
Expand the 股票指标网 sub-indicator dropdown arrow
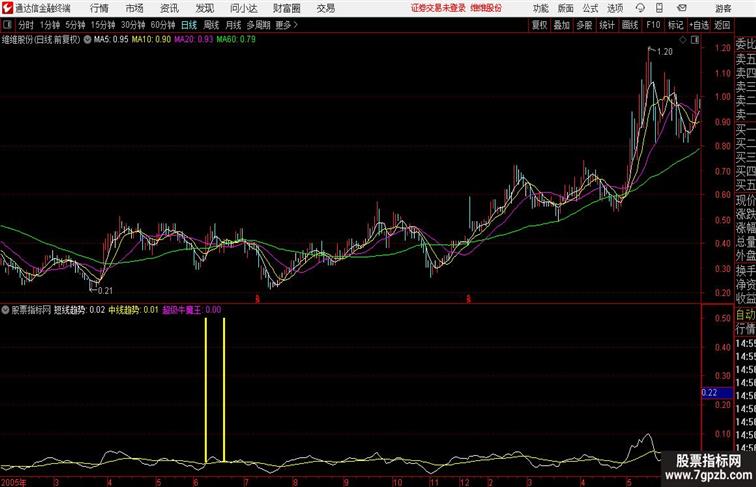5,310
